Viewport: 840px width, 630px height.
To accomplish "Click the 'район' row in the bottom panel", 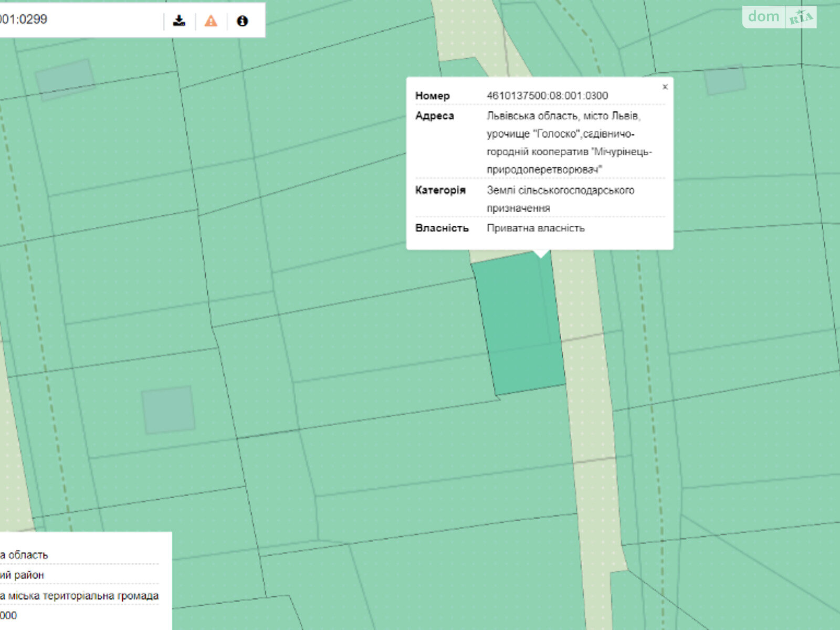I will [x=22, y=575].
